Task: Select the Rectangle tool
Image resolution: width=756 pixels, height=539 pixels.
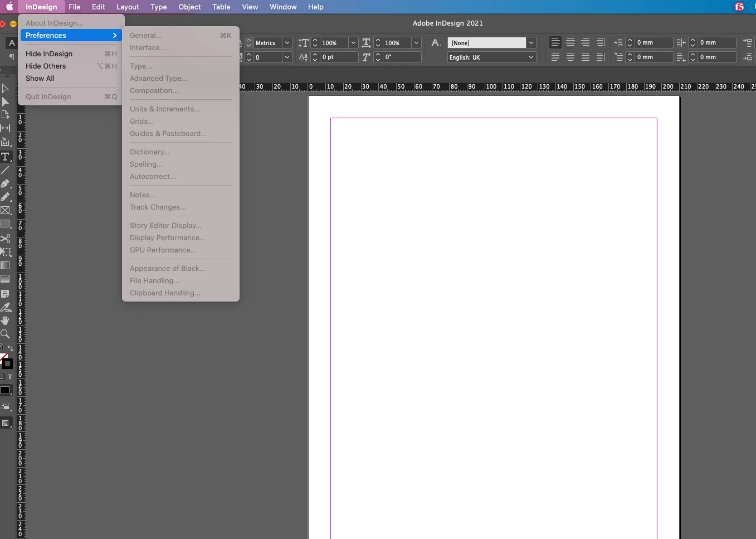Action: pyautogui.click(x=5, y=224)
